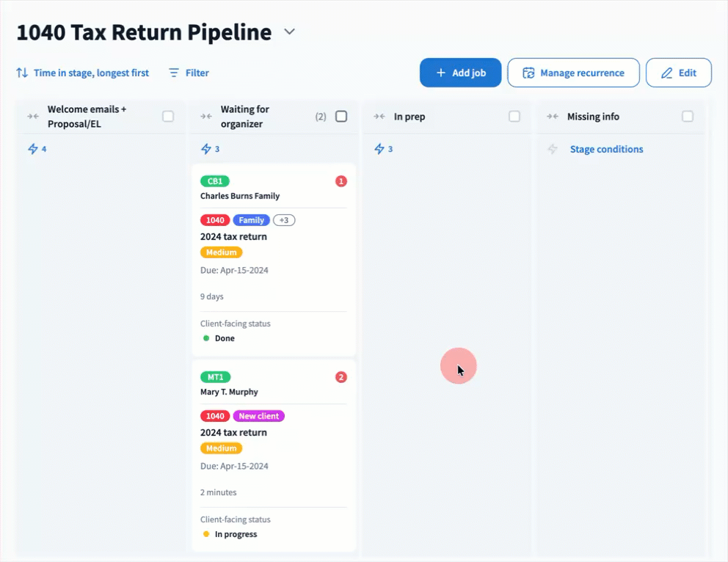Collapse the Missing info column with arrows
Image resolution: width=728 pixels, height=562 pixels.
pyautogui.click(x=553, y=117)
